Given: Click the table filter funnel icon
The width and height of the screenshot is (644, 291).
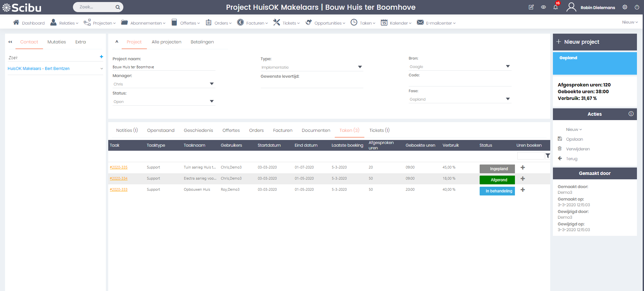Looking at the screenshot, I should 548,156.
